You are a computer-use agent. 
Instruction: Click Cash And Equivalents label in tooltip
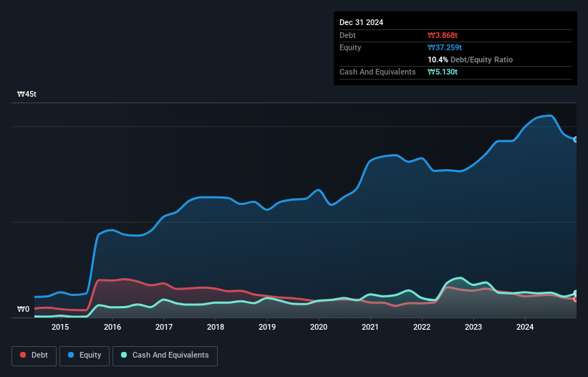pyautogui.click(x=377, y=72)
